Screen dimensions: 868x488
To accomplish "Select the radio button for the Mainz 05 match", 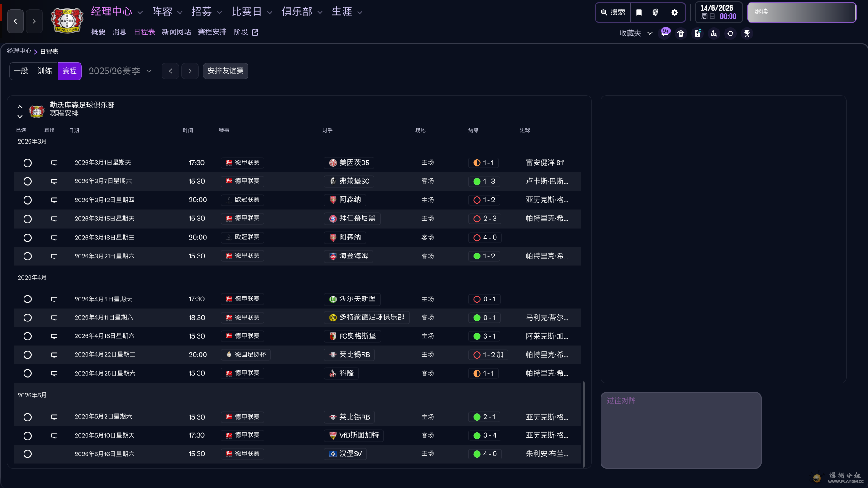I will (28, 163).
